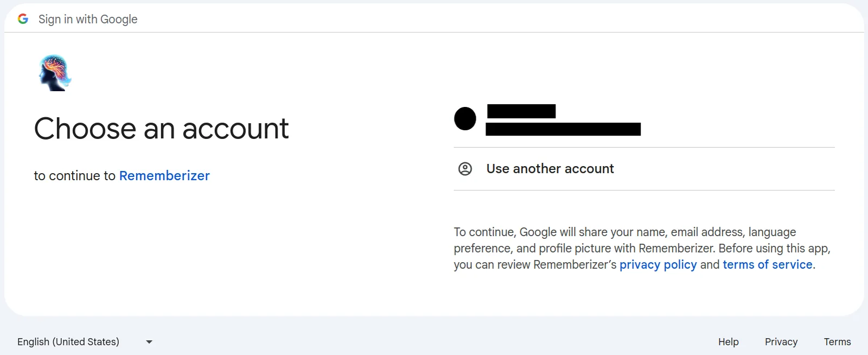Click the person icon beside Use another account

click(x=465, y=169)
